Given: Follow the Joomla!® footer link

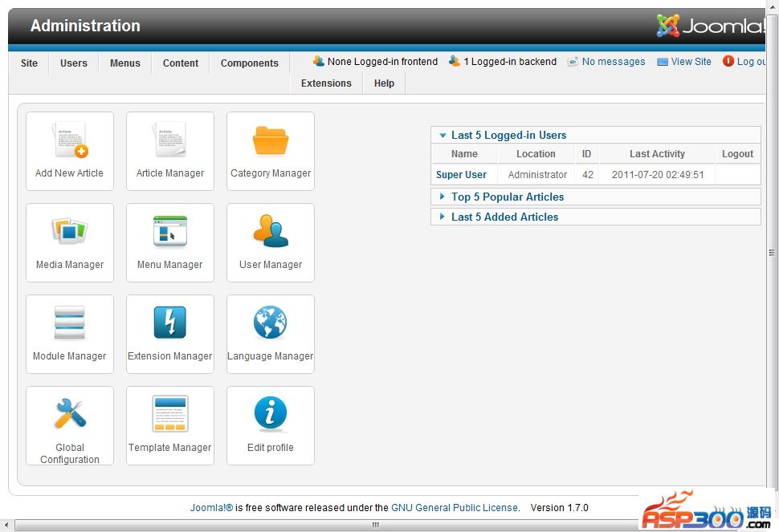Looking at the screenshot, I should (211, 508).
